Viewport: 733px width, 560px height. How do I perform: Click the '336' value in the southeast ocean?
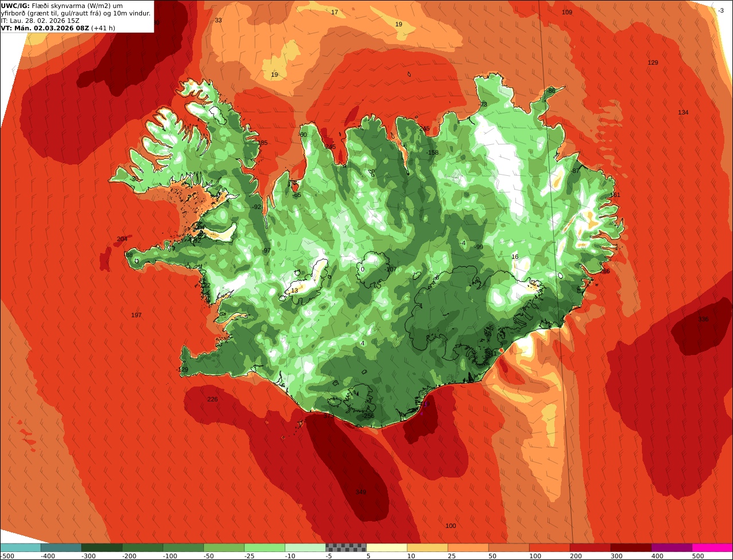click(x=703, y=319)
